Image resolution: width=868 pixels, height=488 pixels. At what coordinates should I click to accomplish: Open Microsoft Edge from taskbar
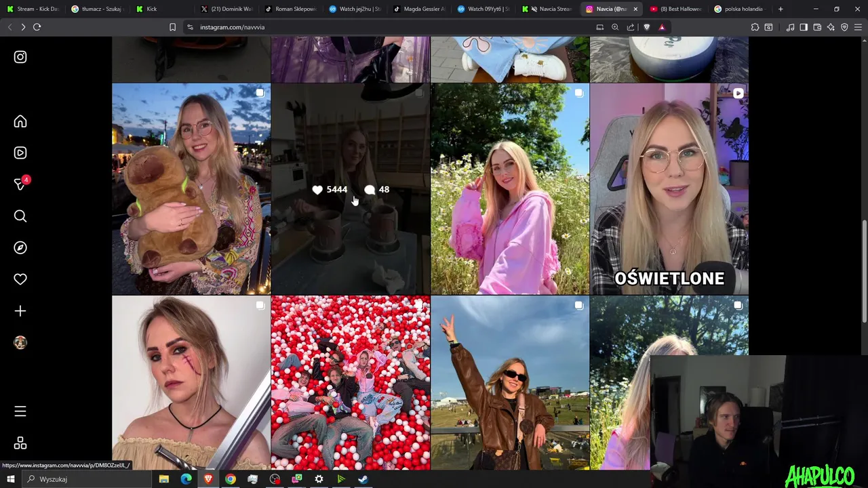186,479
